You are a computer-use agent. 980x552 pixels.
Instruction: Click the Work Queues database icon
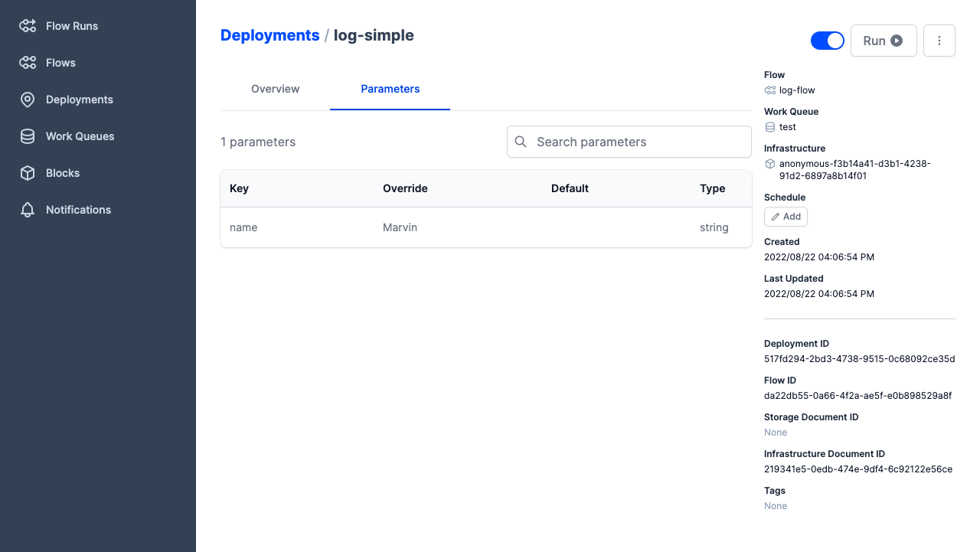(28, 136)
